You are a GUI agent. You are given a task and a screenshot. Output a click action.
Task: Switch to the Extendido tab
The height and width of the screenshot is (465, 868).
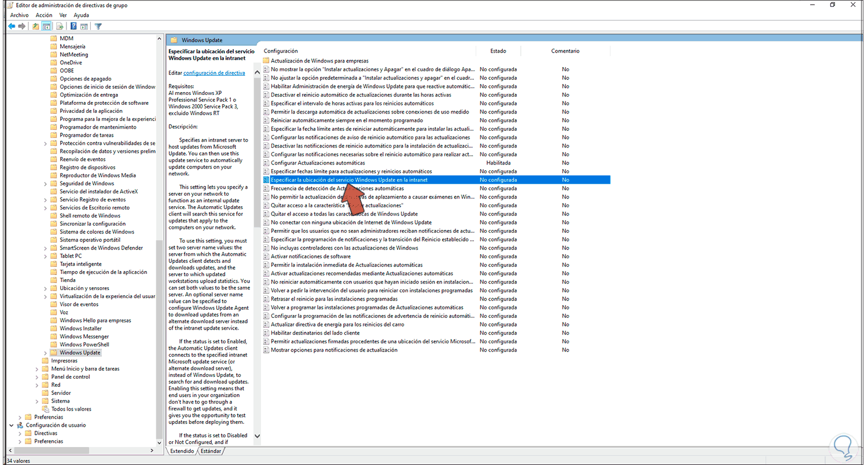[181, 451]
